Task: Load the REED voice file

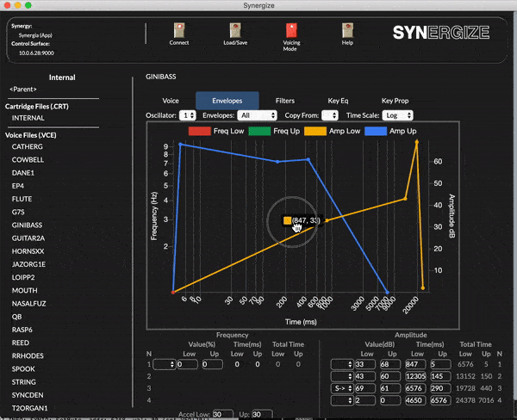Action: tap(21, 343)
